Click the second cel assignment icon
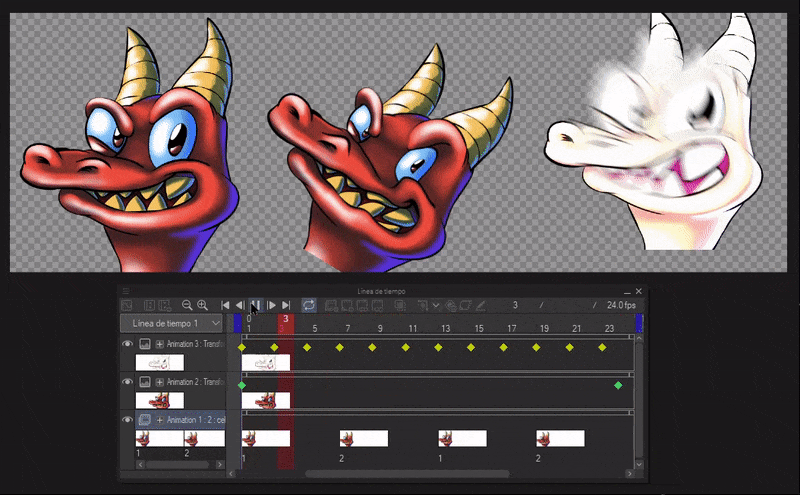The image size is (800, 495). coord(347,305)
